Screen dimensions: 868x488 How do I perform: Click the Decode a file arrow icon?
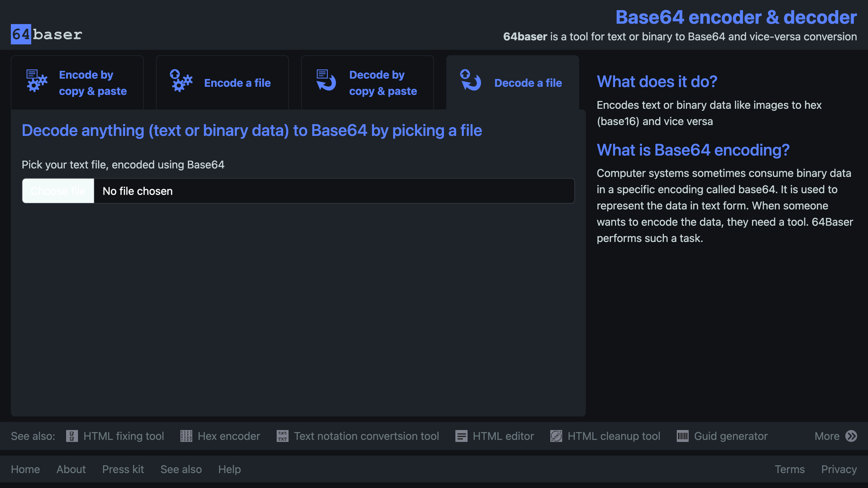(x=470, y=80)
